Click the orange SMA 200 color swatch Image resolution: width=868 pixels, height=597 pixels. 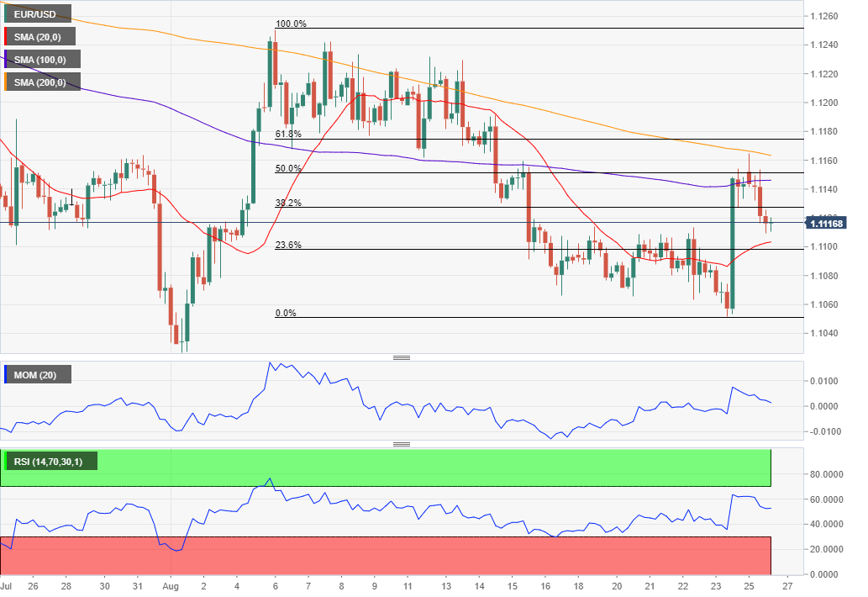pos(6,82)
